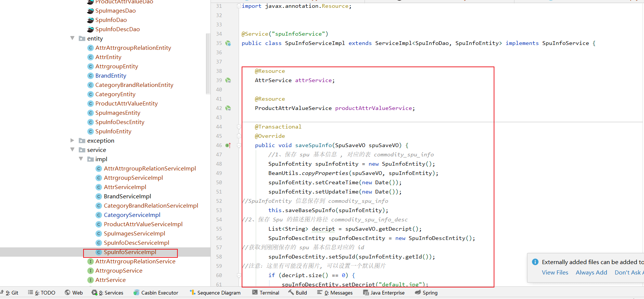Open the Spring tool window
The width and height of the screenshot is (644, 299).
426,293
